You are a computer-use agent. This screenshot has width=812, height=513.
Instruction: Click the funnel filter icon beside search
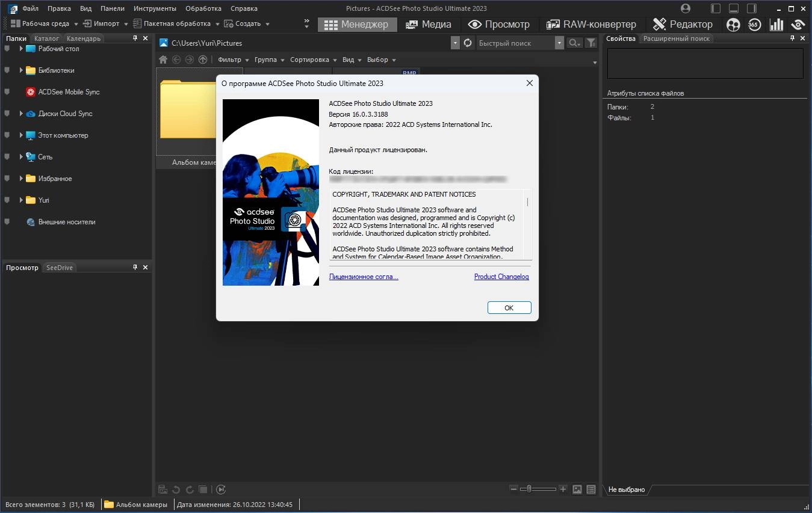591,43
